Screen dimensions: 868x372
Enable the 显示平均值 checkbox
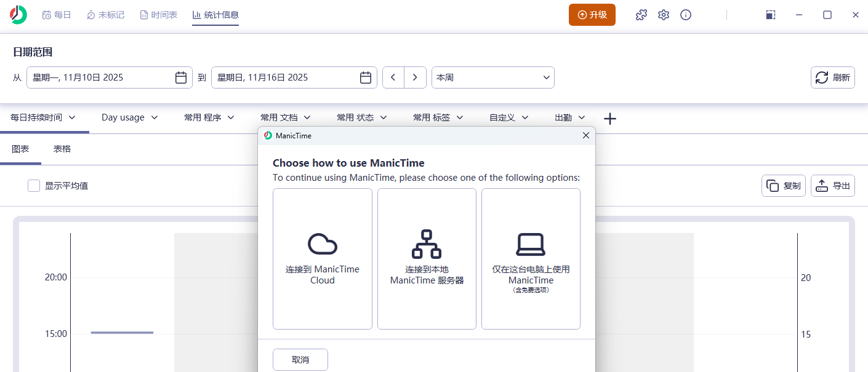click(x=34, y=185)
